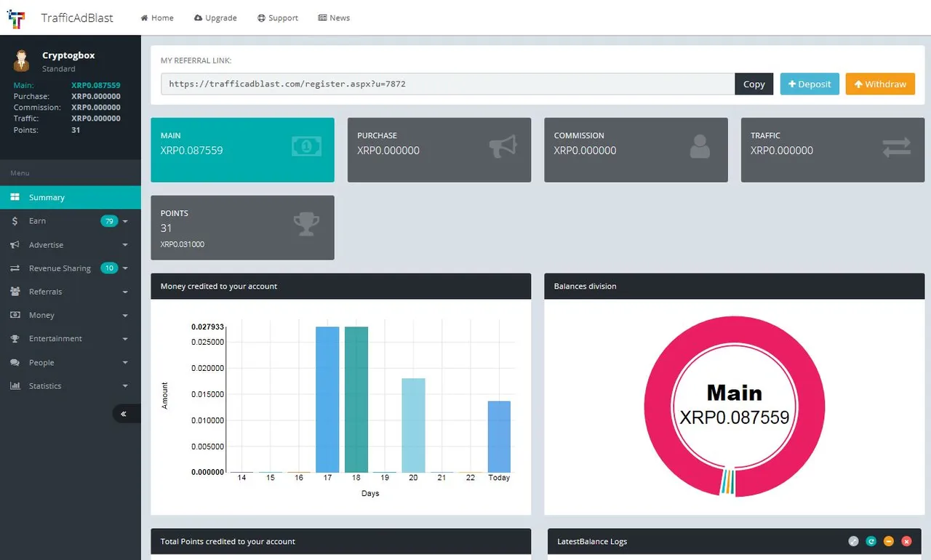Expand the Referrals menu arrow
Image resolution: width=931 pixels, height=560 pixels.
[x=125, y=292]
